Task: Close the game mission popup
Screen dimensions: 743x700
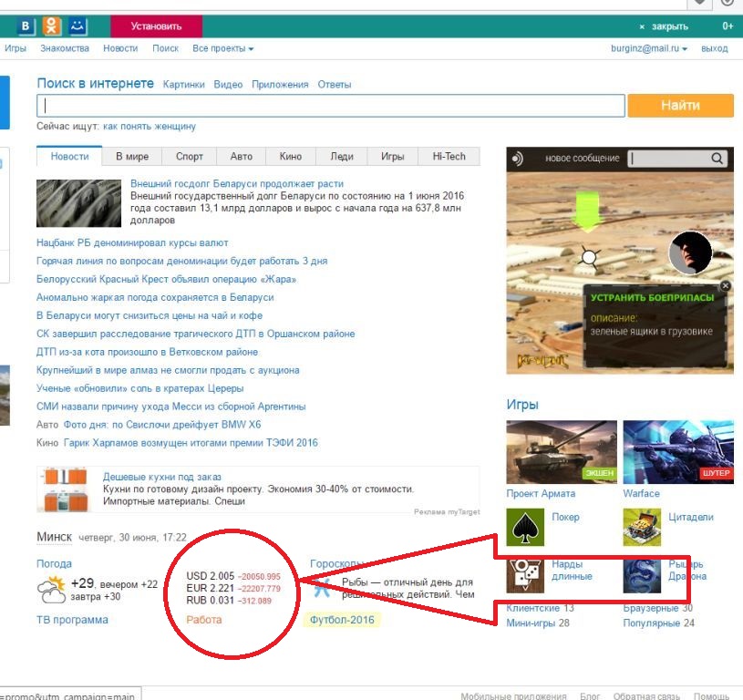Action: click(726, 285)
